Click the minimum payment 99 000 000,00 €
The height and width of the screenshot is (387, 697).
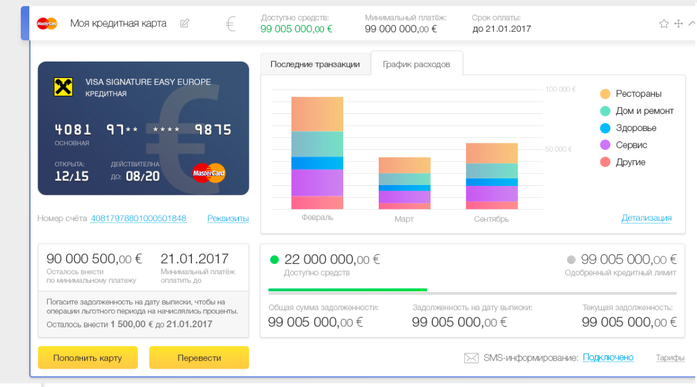[x=401, y=29]
